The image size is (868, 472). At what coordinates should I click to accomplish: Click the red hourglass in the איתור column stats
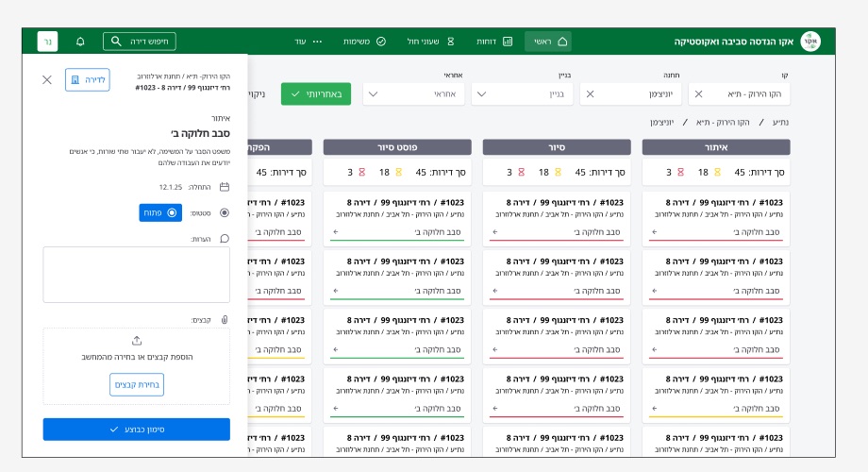tap(681, 173)
